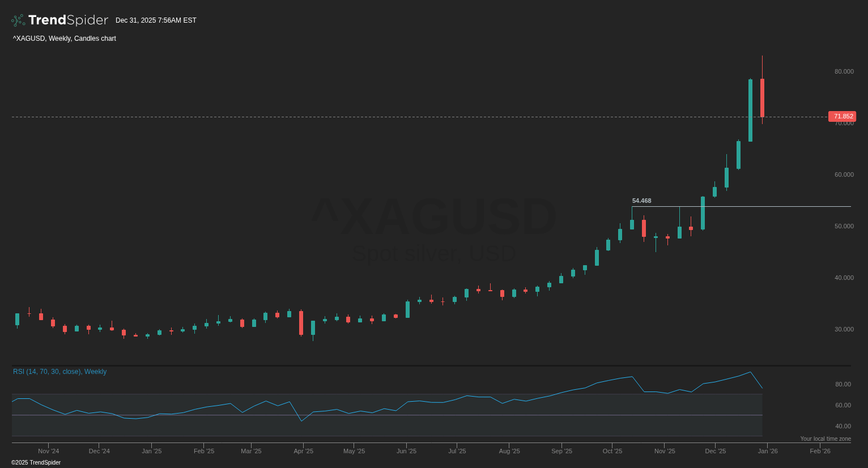Click the "Your local time zone" note

pyautogui.click(x=826, y=439)
